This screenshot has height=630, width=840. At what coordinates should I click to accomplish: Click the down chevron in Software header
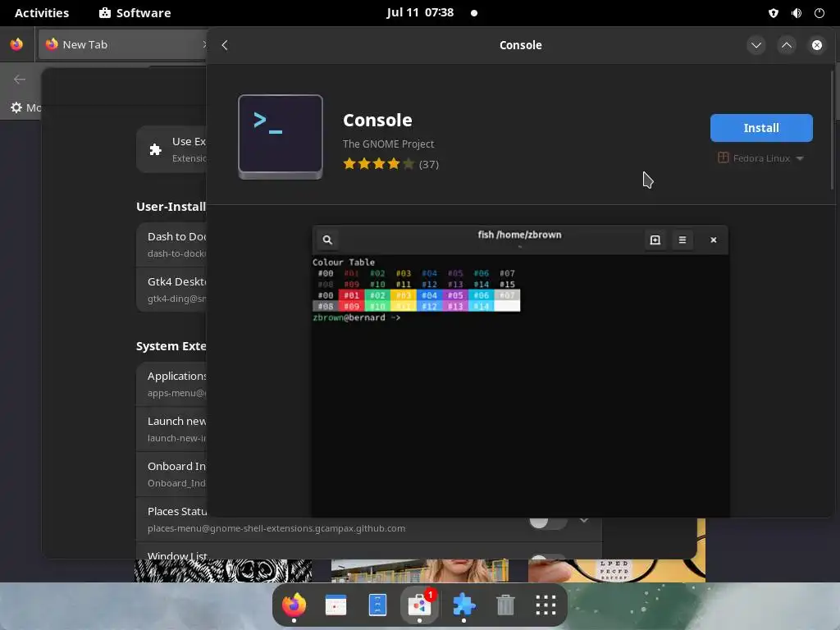click(756, 45)
